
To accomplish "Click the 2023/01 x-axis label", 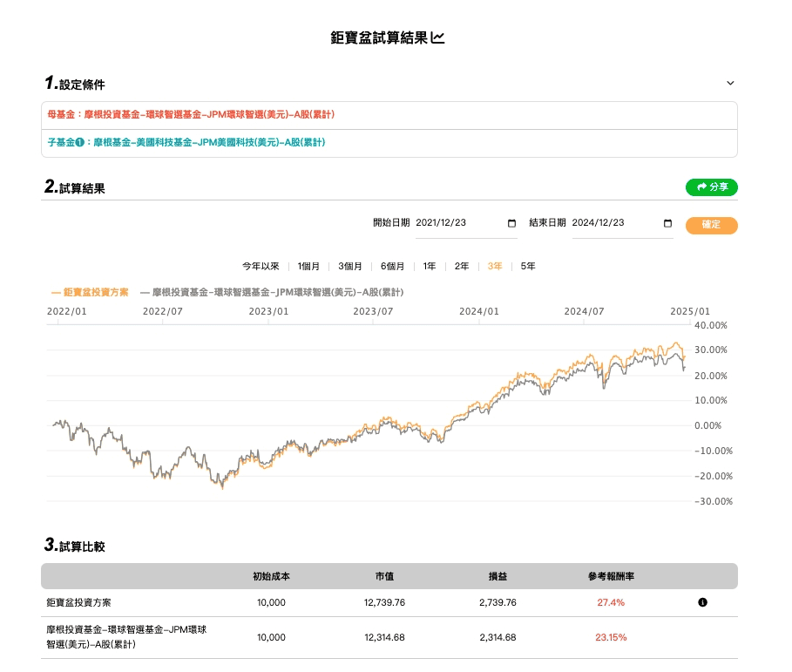I will tap(268, 312).
